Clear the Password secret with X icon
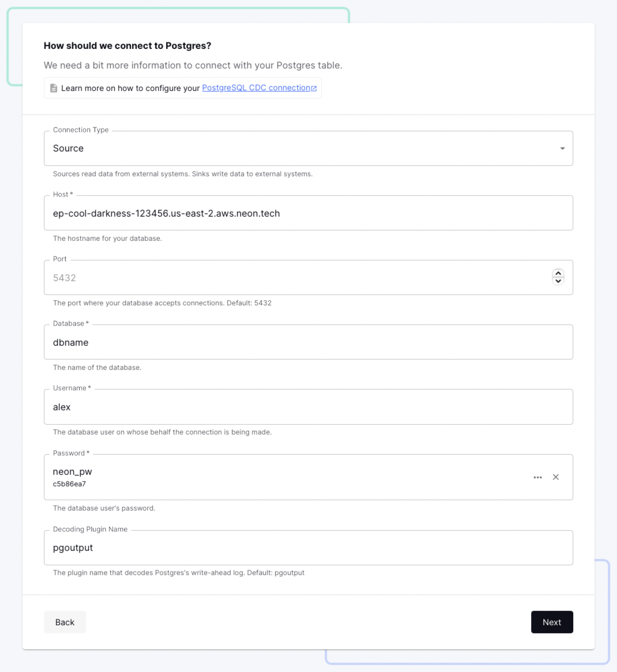The image size is (617, 672). (556, 477)
